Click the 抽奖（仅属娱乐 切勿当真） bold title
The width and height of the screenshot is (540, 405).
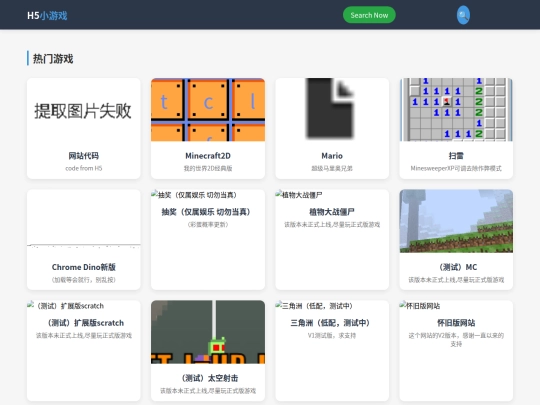(x=208, y=211)
